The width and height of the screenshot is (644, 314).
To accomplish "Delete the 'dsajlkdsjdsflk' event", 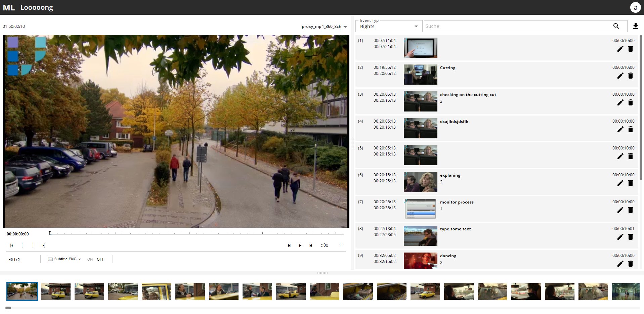I will [631, 129].
